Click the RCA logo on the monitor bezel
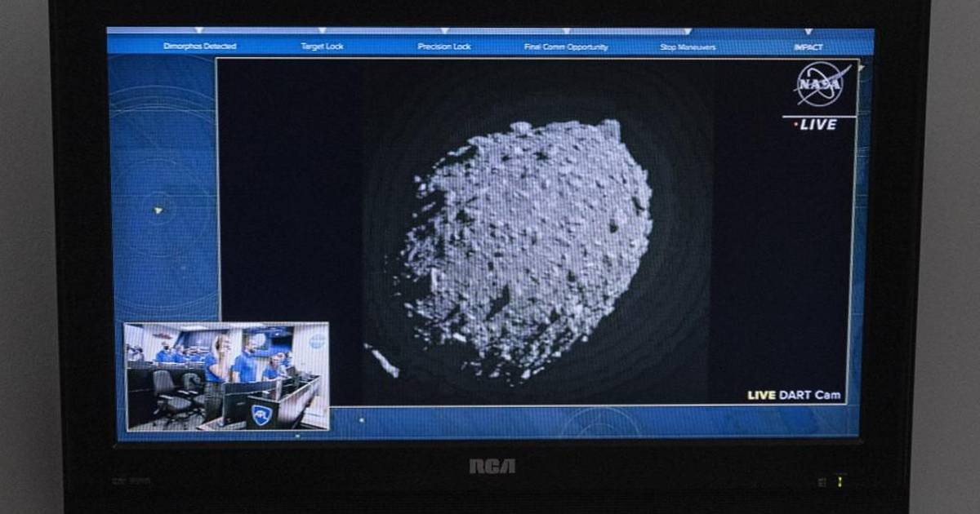The width and height of the screenshot is (980, 514). coord(492,466)
